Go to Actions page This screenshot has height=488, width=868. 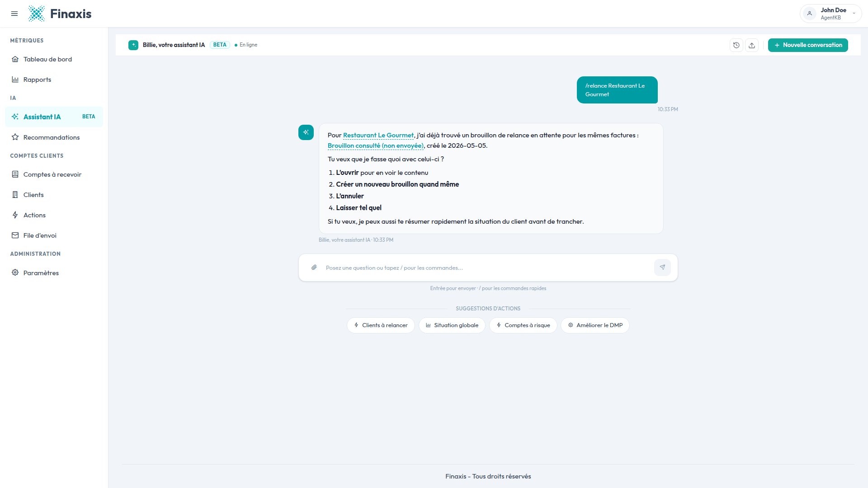tap(54, 215)
